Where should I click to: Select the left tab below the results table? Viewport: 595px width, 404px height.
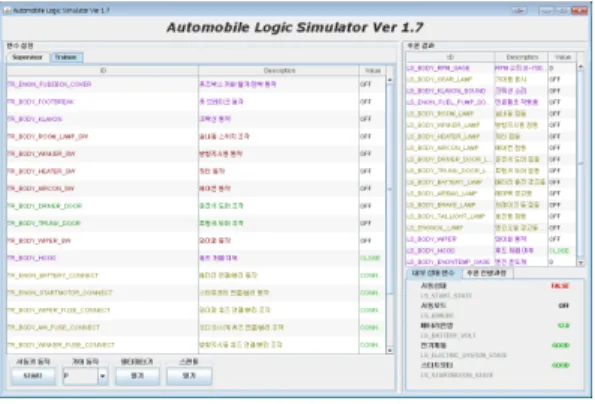coord(433,273)
